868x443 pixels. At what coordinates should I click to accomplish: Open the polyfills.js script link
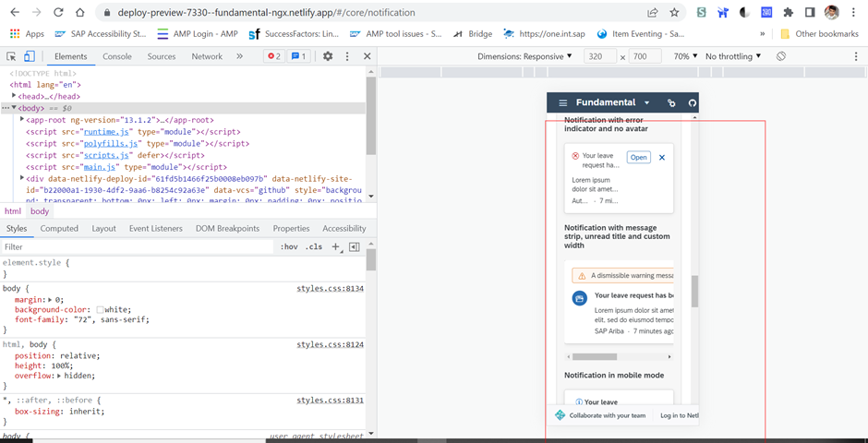(x=111, y=143)
